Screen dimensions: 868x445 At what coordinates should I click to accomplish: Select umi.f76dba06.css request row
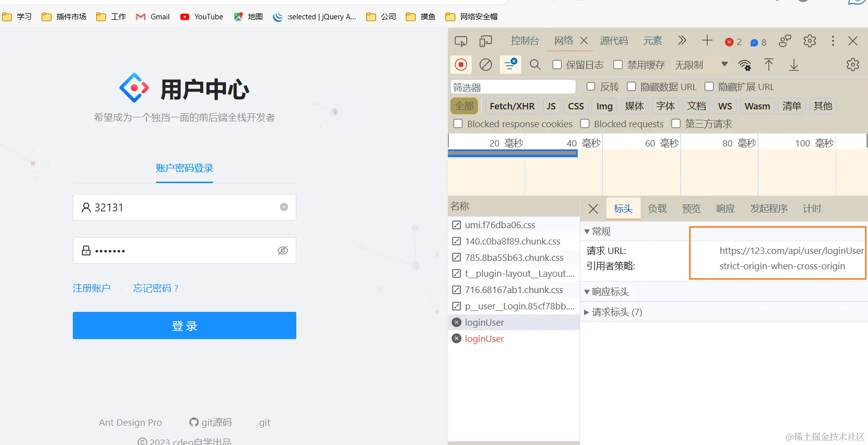[x=514, y=225]
